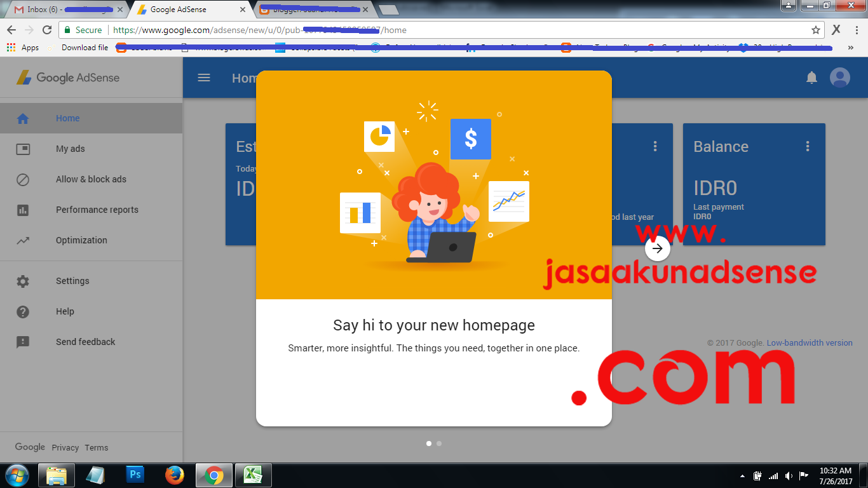Open the AdSense hamburger navigation menu
This screenshot has width=868, height=488.
pyautogui.click(x=204, y=78)
